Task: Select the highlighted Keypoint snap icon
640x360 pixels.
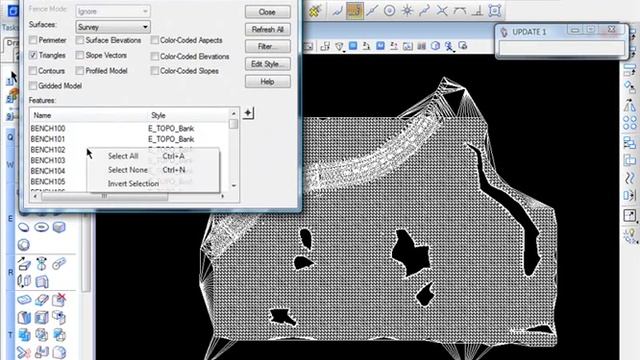Action: [354, 11]
